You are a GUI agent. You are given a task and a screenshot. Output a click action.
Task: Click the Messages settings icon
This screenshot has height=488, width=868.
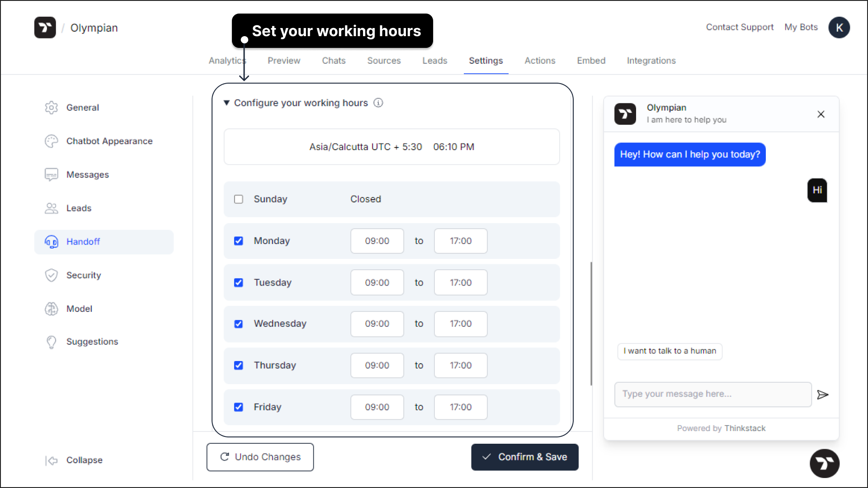pyautogui.click(x=51, y=174)
